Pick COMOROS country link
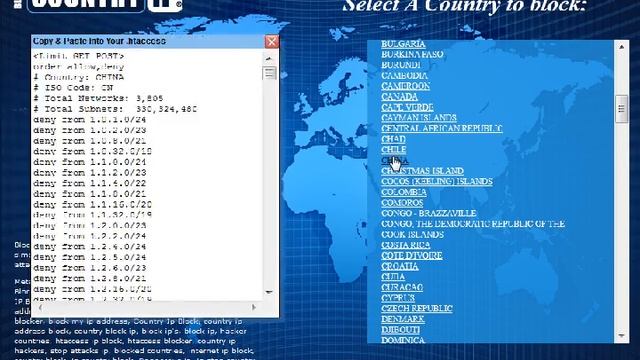Viewport: 640px width, 360px height. click(x=402, y=203)
